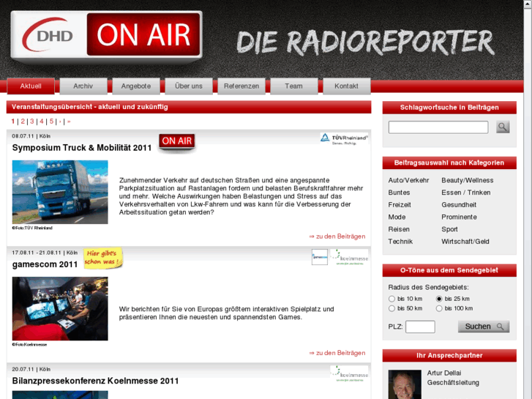Image resolution: width=532 pixels, height=399 pixels.
Task: Go to page 4 of events
Action: coord(42,122)
